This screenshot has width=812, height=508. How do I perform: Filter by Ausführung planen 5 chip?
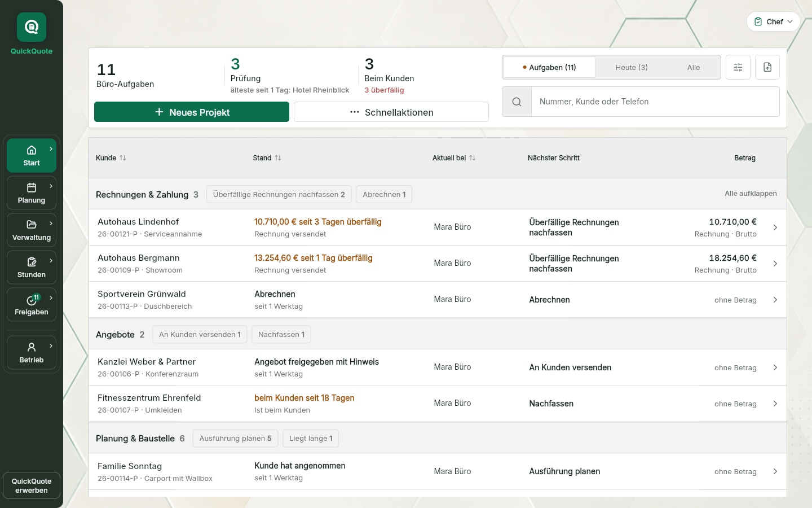[235, 439]
